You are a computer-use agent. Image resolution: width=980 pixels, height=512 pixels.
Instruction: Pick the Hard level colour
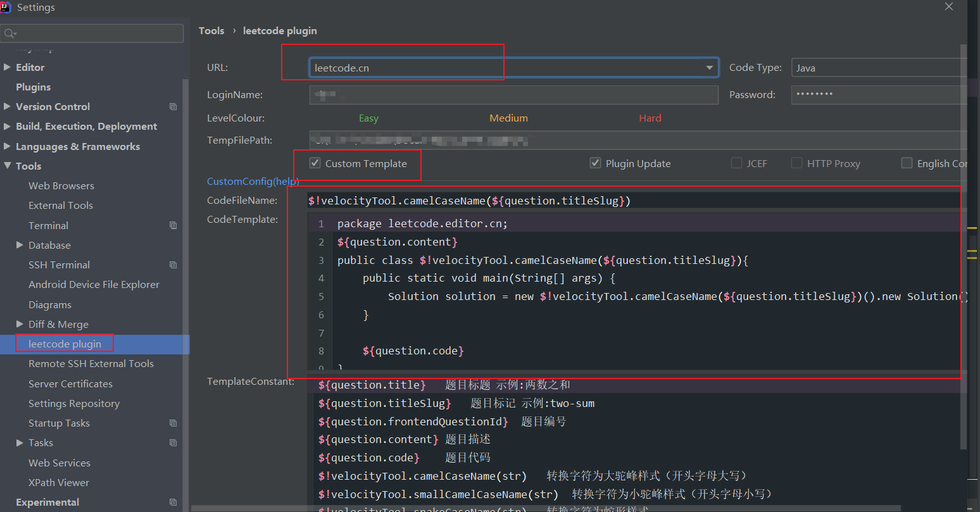(650, 118)
